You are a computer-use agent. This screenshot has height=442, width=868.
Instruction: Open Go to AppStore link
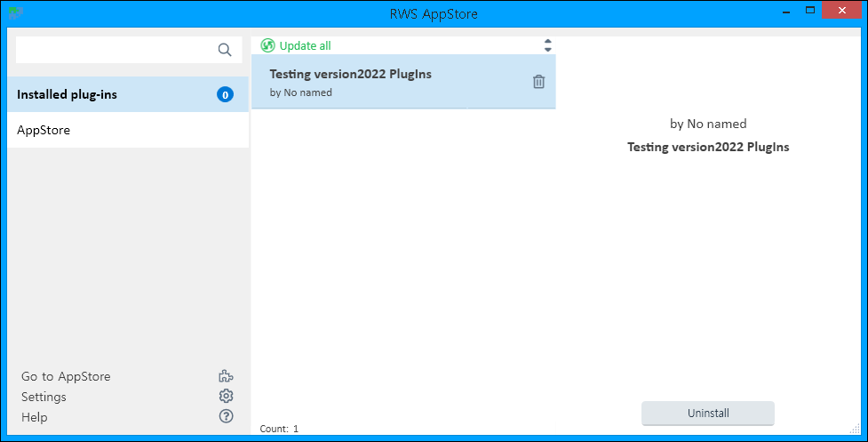pyautogui.click(x=66, y=377)
